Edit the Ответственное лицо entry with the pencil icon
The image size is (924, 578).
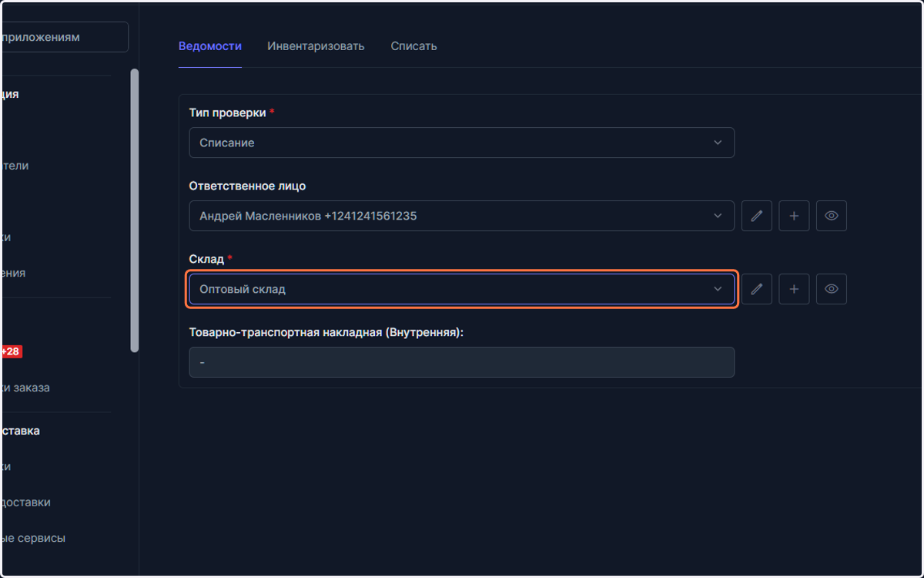tap(756, 216)
